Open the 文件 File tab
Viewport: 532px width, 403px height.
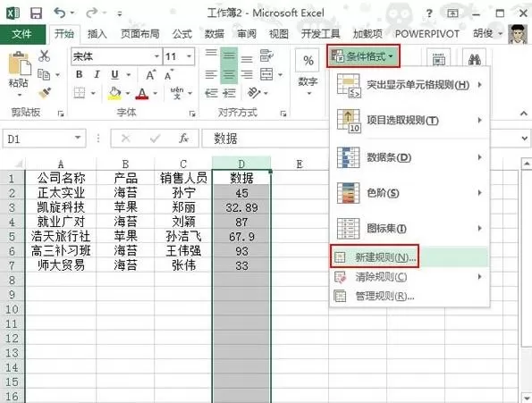22,34
